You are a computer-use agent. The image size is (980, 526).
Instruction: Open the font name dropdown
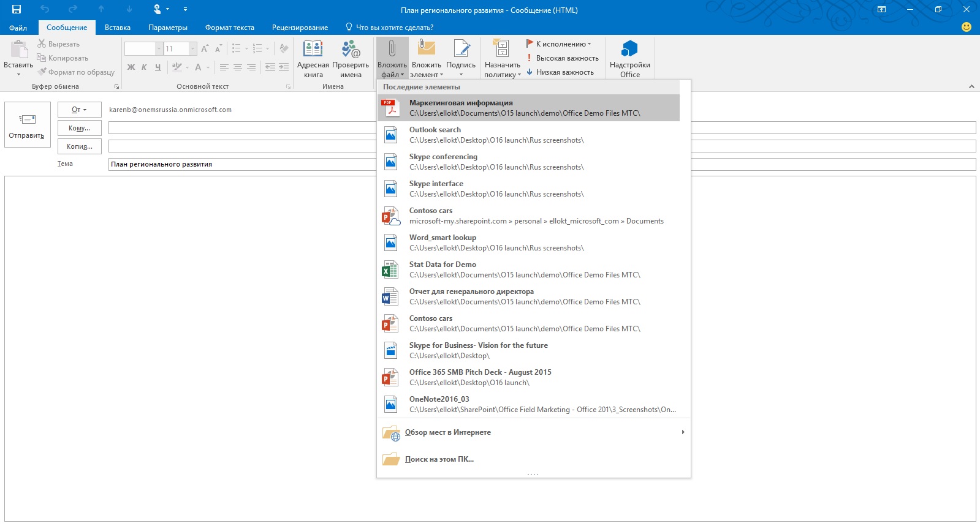pos(159,49)
